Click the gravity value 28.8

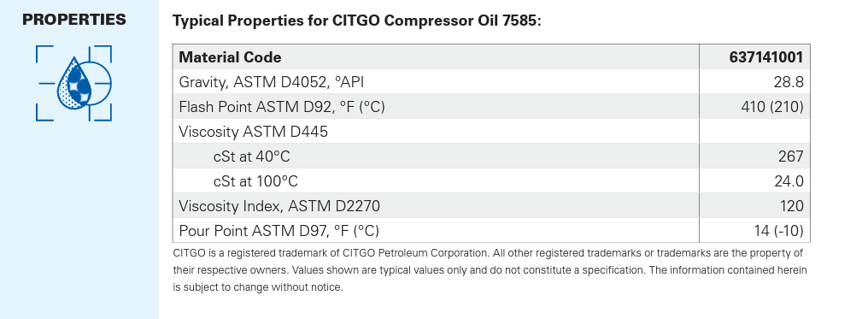pyautogui.click(x=789, y=82)
